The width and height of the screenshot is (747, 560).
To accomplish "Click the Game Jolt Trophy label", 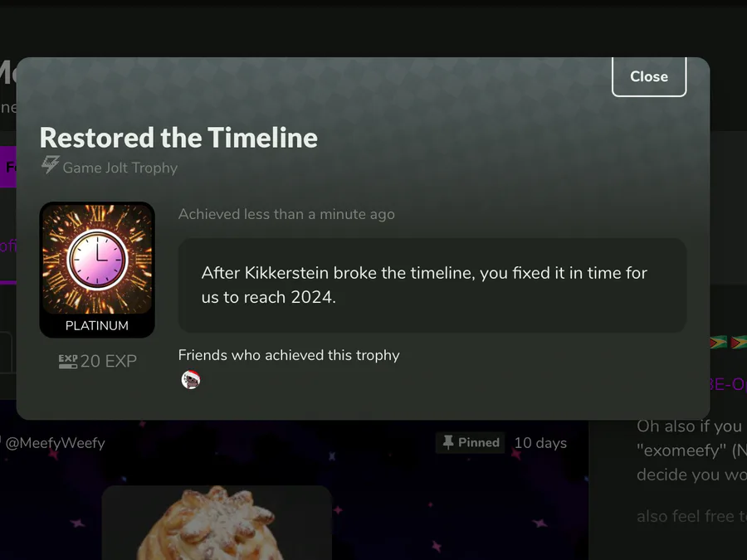I will 120,168.
